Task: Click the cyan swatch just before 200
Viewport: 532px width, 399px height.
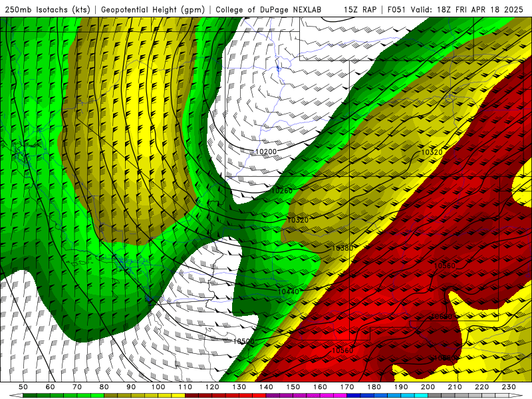Action: 422,396
